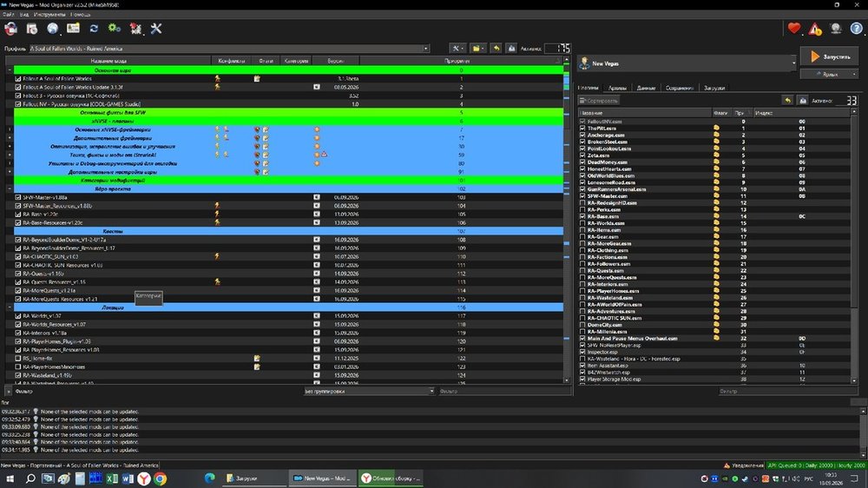Screen dimensions: 868x488
Task: Toggle checkbox for SFW-Master-v1.88a mod
Action: 18,197
